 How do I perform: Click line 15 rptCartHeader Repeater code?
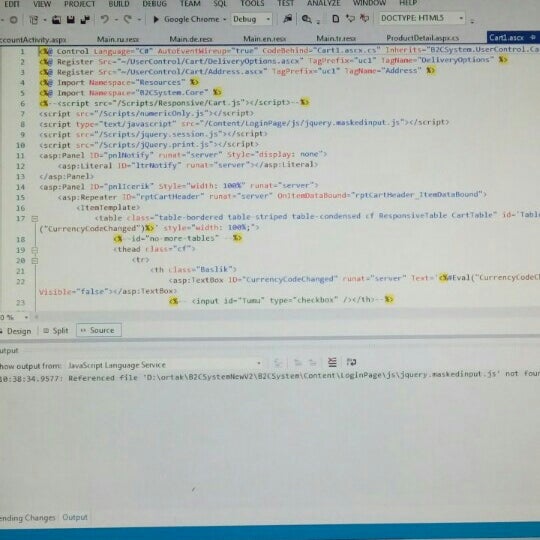point(272,196)
